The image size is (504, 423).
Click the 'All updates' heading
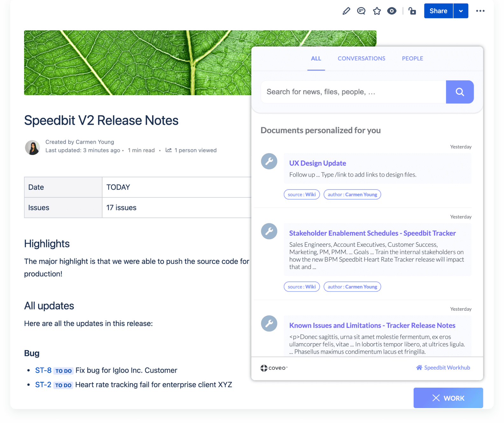point(49,306)
